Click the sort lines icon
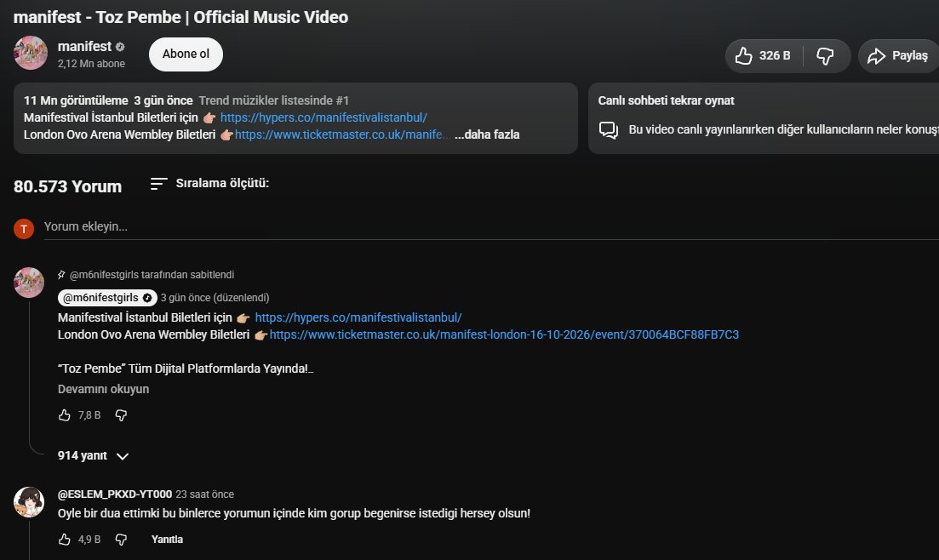The width and height of the screenshot is (939, 560). pyautogui.click(x=158, y=184)
